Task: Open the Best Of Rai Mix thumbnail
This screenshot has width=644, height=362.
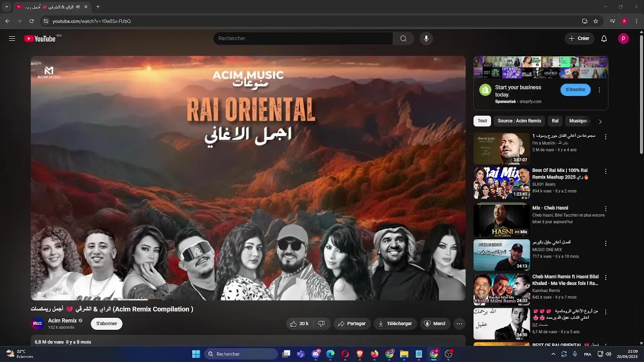Action: click(502, 183)
